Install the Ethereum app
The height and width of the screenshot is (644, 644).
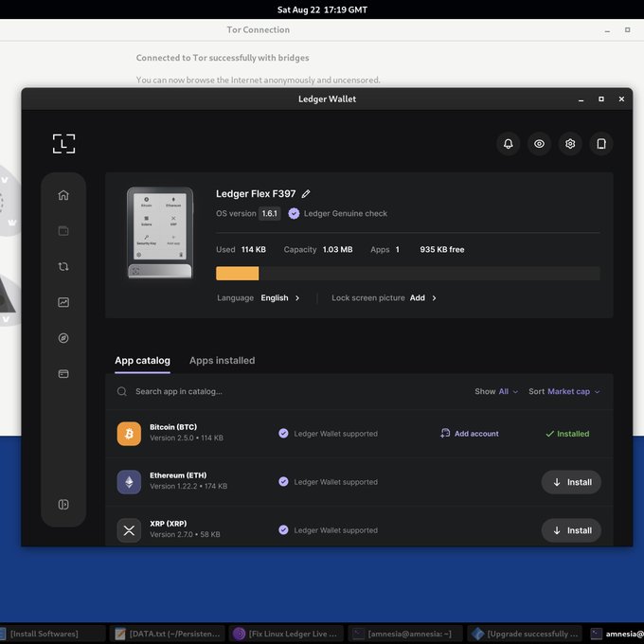(x=571, y=482)
